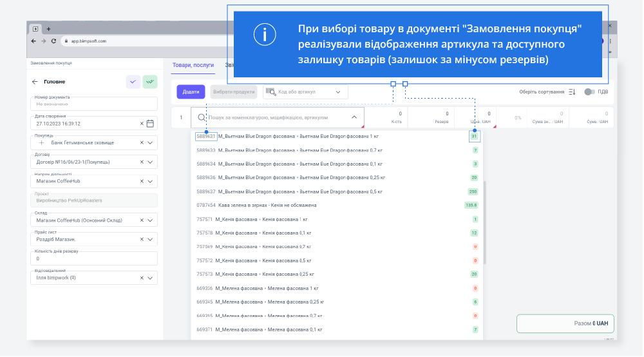Click the sort order icon near Оберіть сортування
The image size is (644, 357).
(x=572, y=92)
